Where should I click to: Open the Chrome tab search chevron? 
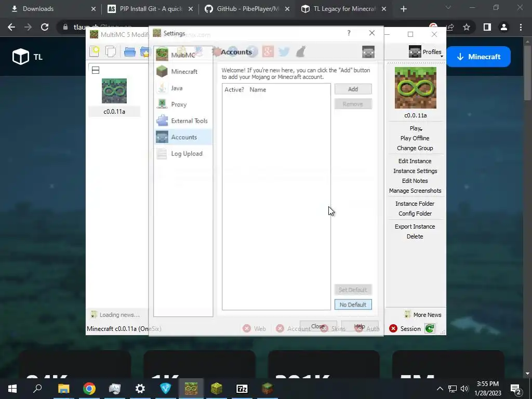coord(448,7)
